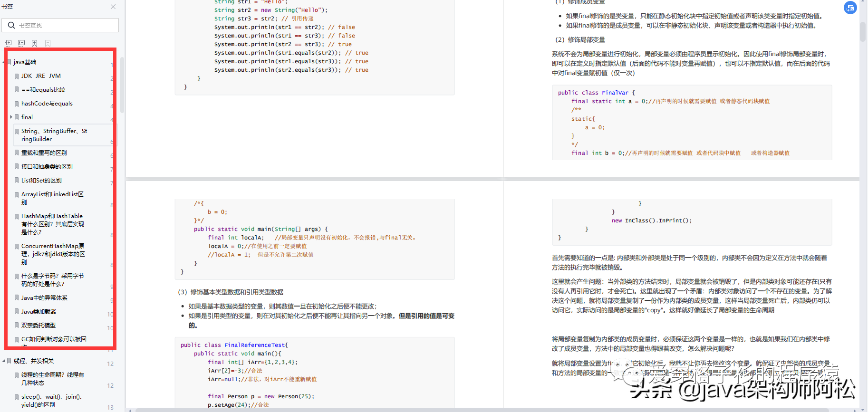Expand all bookmarks with the plus icon
Screen dimensions: 868x412
[8, 43]
